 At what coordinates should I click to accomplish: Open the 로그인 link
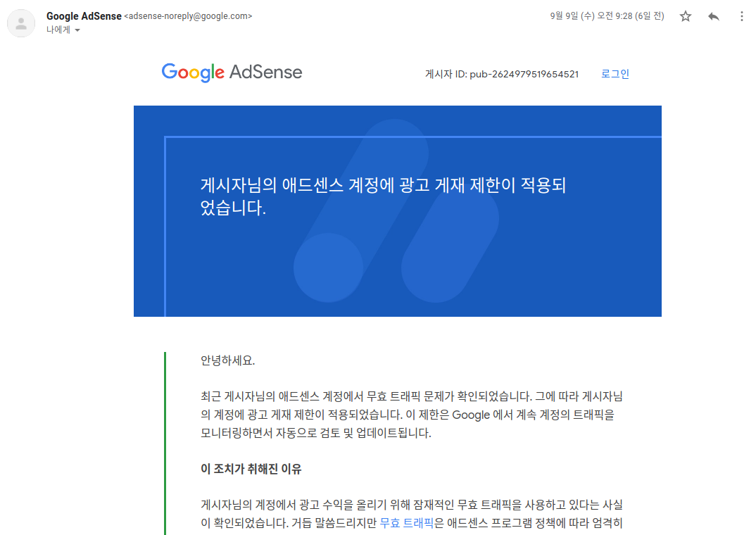click(x=615, y=74)
